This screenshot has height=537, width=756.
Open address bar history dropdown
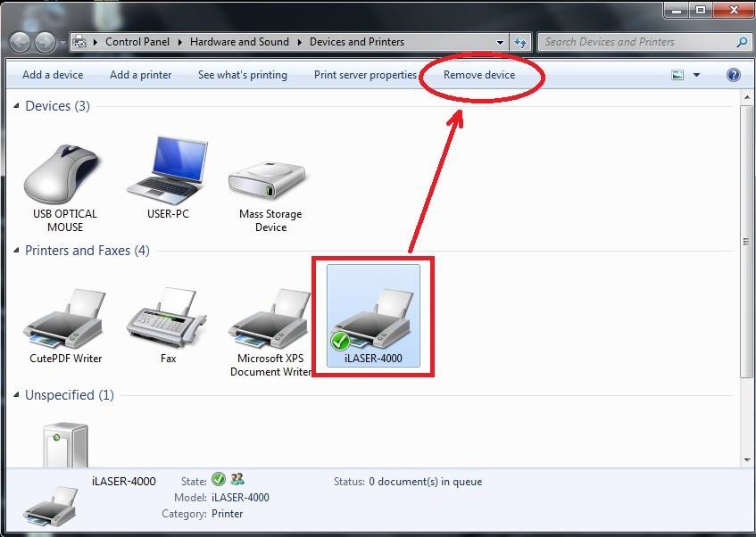[500, 42]
